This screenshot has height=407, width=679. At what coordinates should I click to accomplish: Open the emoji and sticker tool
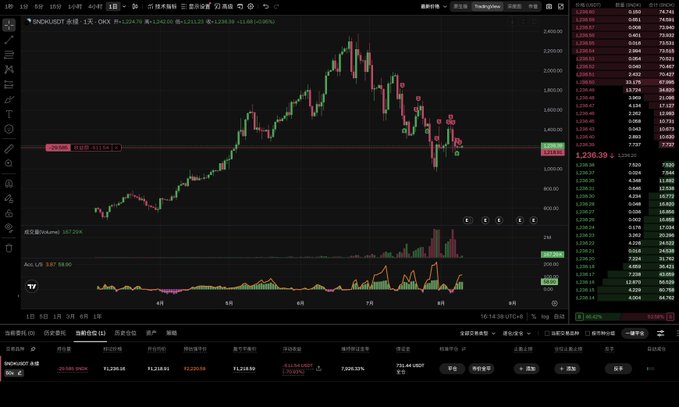click(9, 129)
